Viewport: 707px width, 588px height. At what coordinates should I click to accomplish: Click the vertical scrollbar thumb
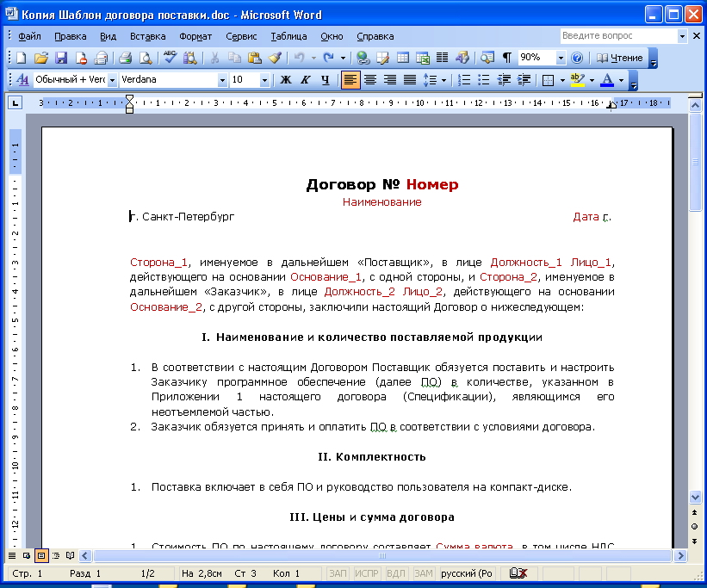pos(695,163)
